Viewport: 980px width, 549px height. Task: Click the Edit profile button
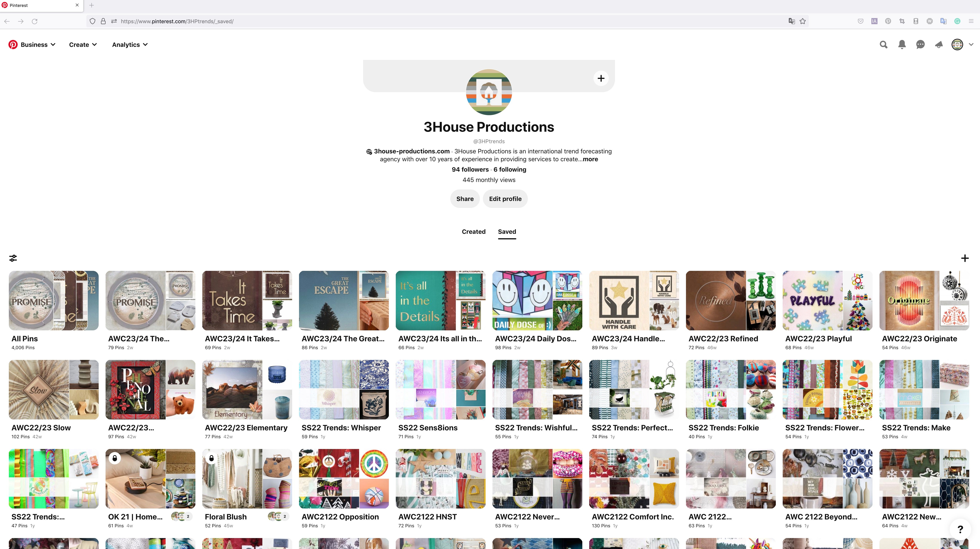[505, 199]
